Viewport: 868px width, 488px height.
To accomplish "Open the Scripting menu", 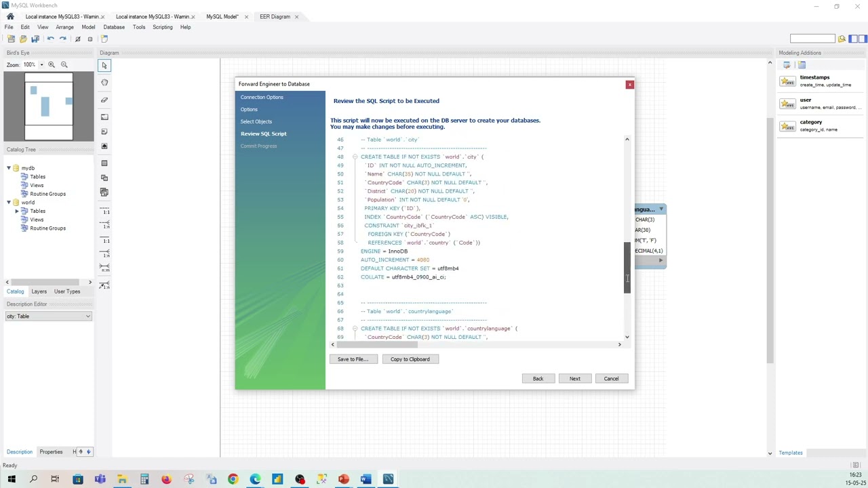I will [163, 27].
